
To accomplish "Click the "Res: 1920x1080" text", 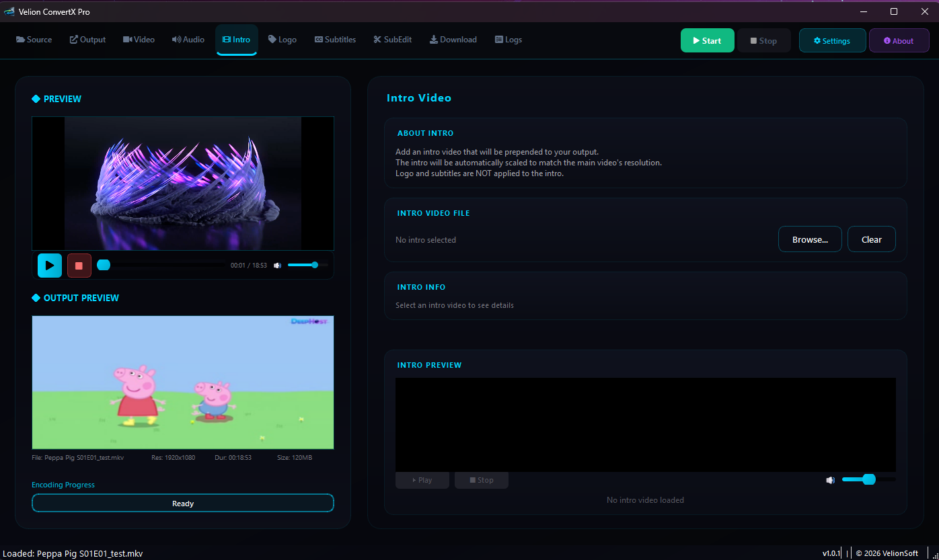I will click(x=173, y=458).
